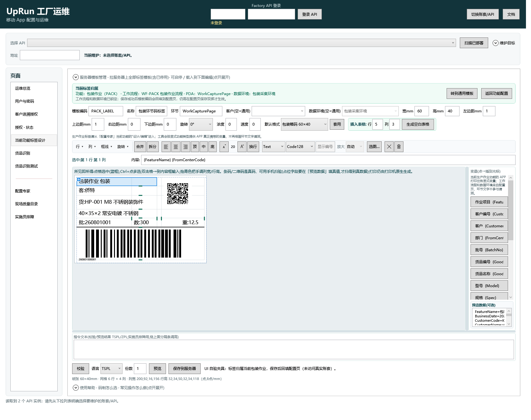
Task: Open the TSPL language dropdown
Action: tap(111, 369)
